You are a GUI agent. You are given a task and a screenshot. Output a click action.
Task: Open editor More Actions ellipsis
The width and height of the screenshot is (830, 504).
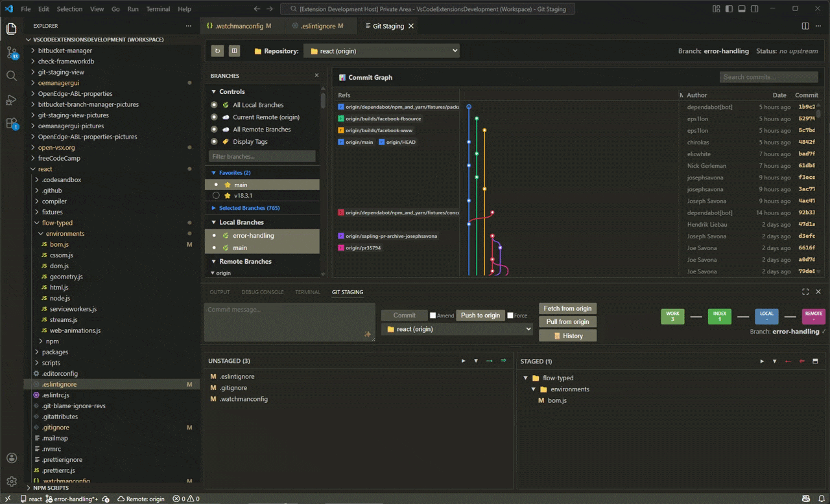pyautogui.click(x=818, y=26)
